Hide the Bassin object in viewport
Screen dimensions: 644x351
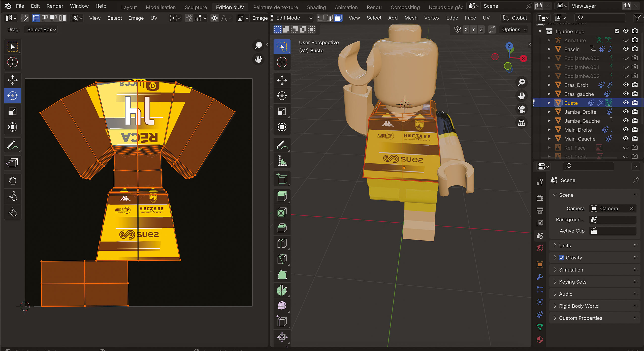[626, 49]
